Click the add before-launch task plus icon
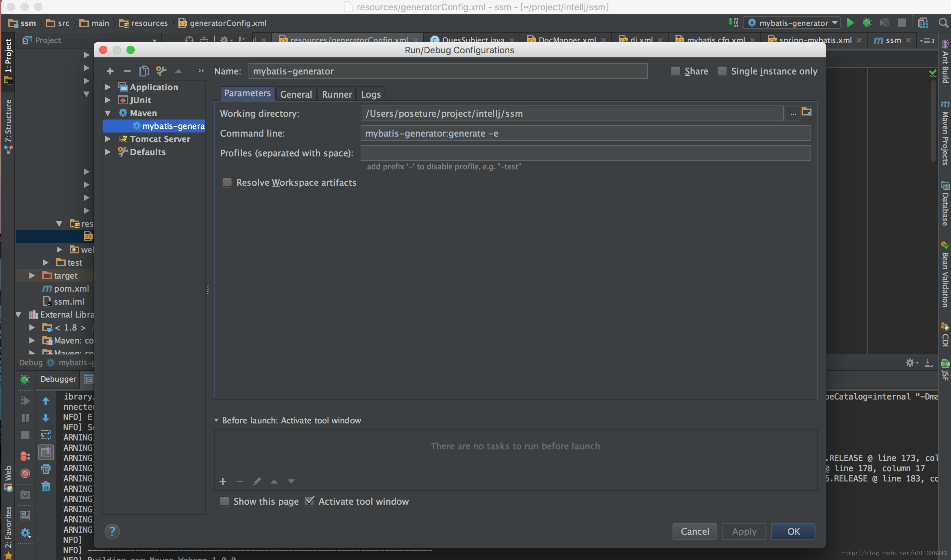 coord(223,481)
